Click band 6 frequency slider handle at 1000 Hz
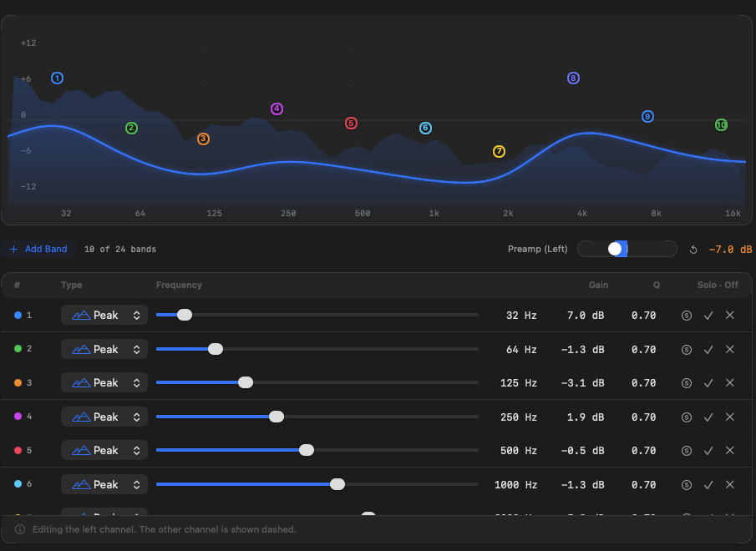Screen dimensions: 756x551 [x=337, y=484]
